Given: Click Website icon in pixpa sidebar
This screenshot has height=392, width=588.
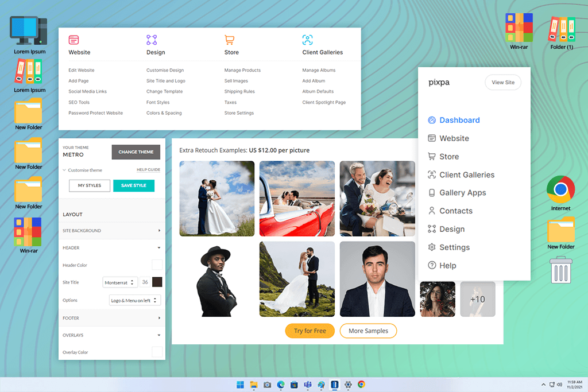Looking at the screenshot, I should coord(432,138).
